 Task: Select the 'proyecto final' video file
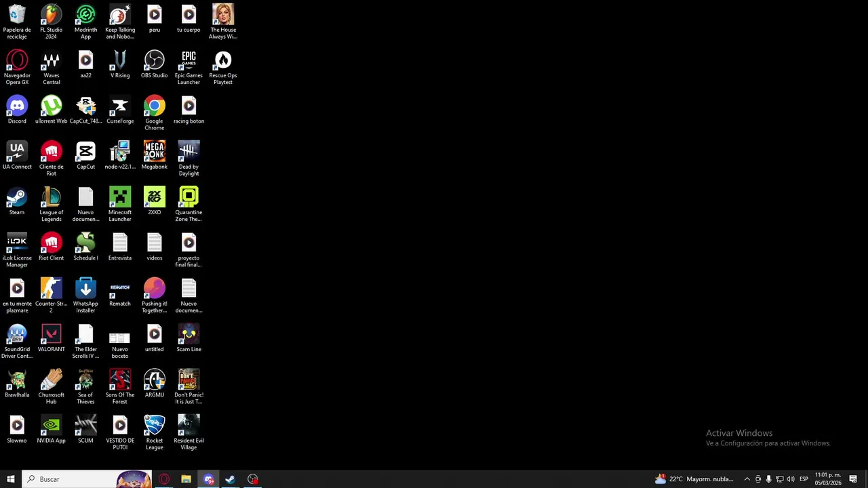click(189, 249)
